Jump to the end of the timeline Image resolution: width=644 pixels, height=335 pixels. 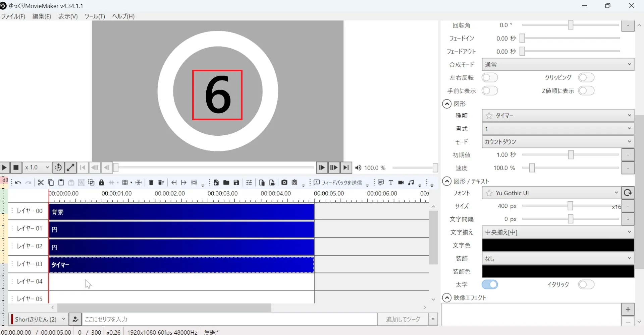[346, 167]
